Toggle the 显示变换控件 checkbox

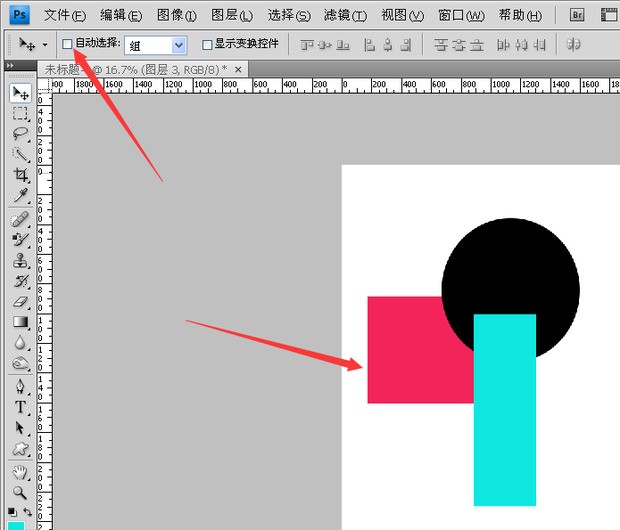coord(207,45)
